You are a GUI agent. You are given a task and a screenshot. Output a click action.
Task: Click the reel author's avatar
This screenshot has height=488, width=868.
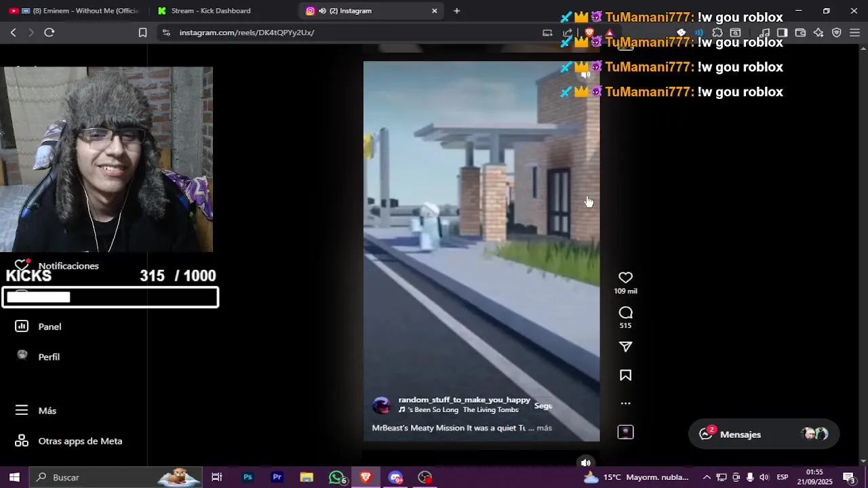point(382,405)
